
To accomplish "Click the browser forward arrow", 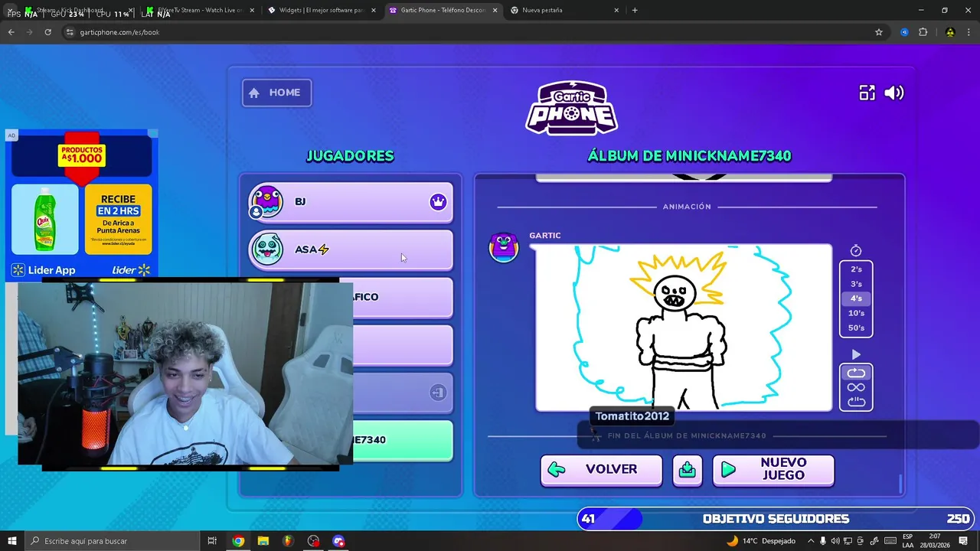I will point(30,32).
